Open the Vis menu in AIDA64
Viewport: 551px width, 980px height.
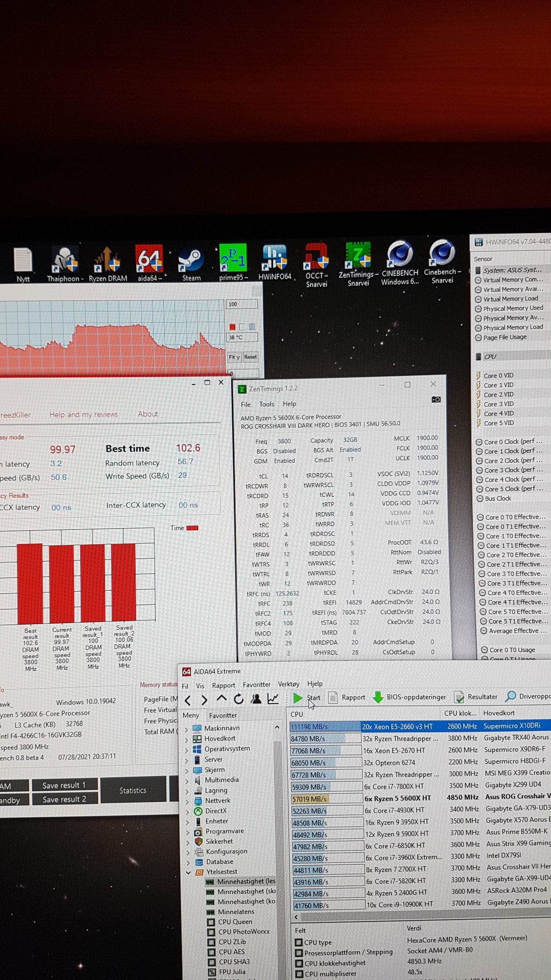pyautogui.click(x=200, y=686)
